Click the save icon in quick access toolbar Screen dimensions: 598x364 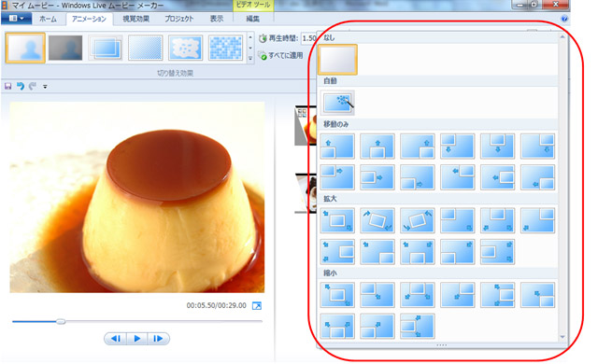pos(8,87)
